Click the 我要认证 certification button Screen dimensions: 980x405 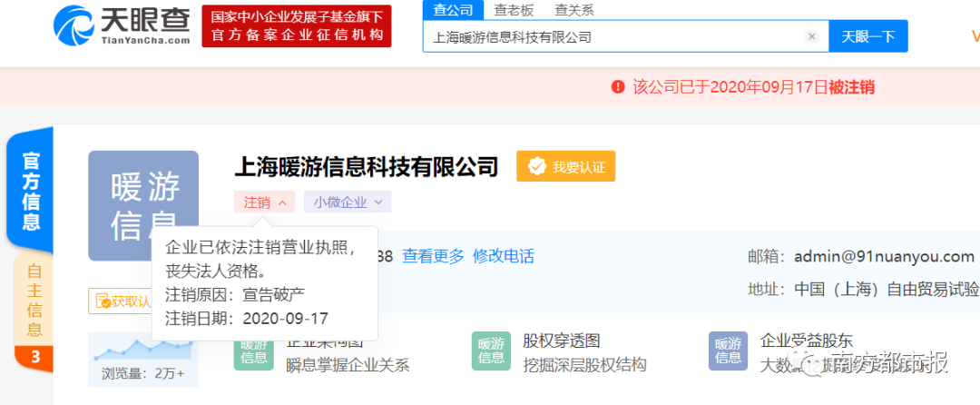565,166
